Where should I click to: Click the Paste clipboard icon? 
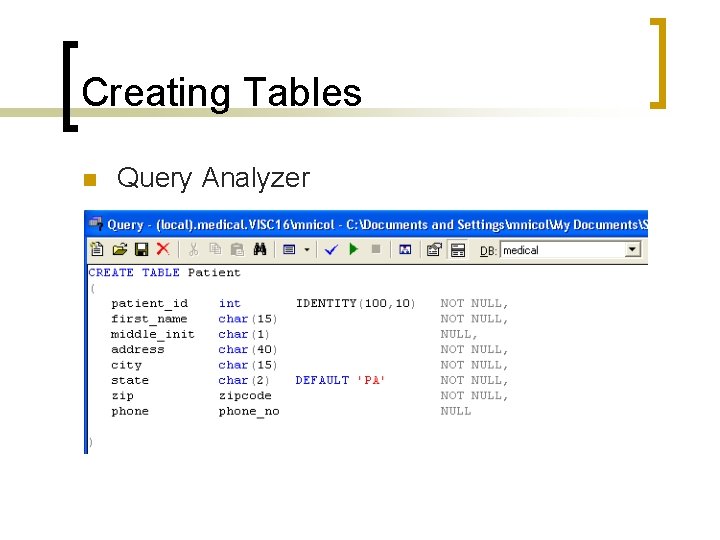237,249
